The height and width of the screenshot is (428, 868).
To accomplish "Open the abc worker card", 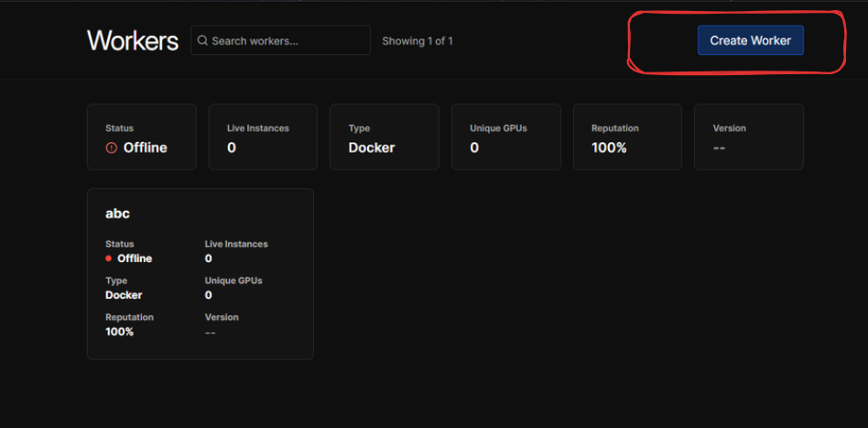I will coord(201,274).
